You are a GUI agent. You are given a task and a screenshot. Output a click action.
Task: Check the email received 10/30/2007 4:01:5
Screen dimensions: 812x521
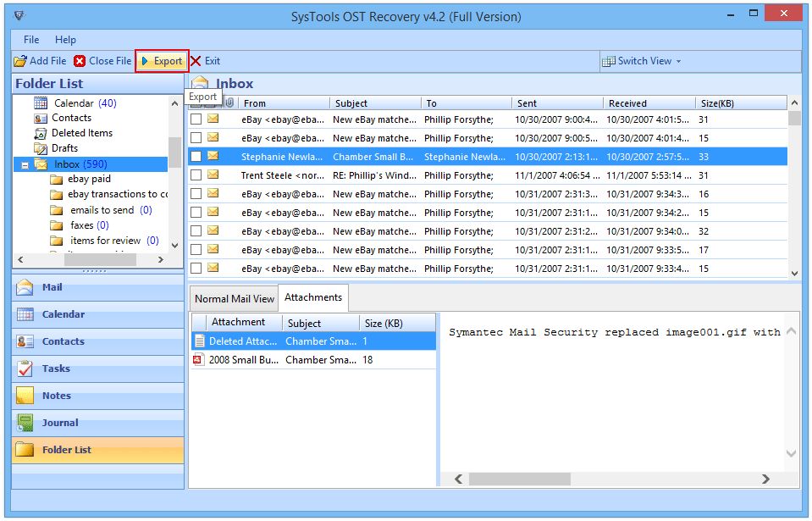click(196, 119)
